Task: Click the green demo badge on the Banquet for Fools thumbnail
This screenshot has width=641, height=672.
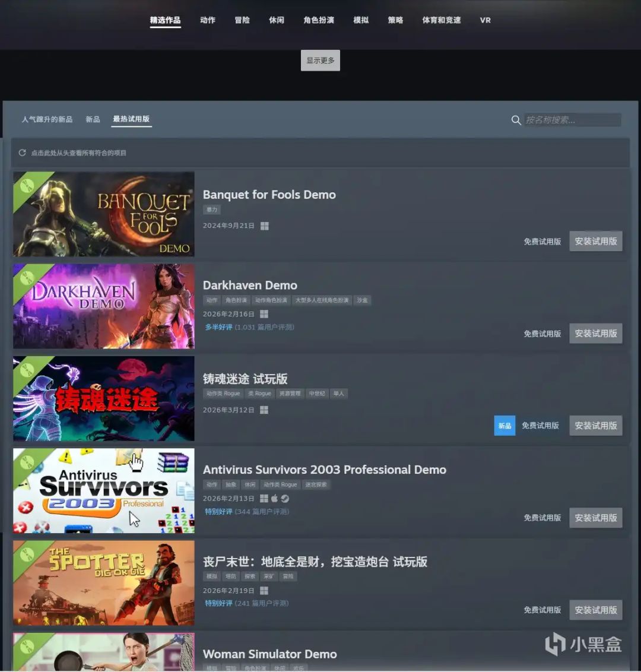Action: [x=27, y=186]
